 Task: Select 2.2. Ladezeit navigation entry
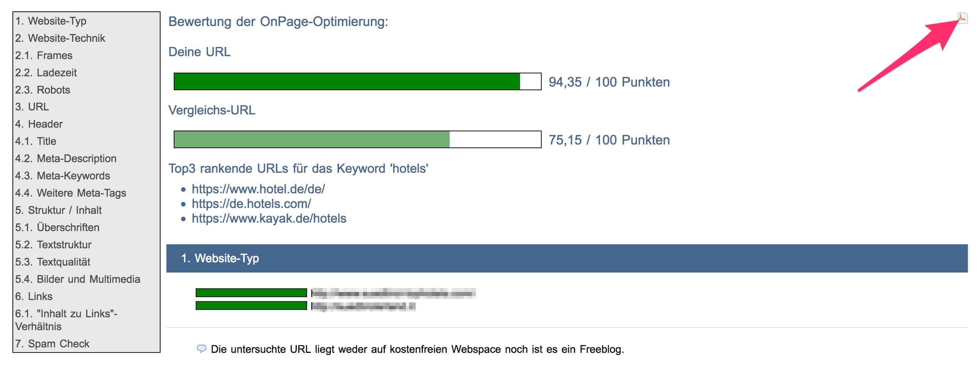[x=46, y=73]
